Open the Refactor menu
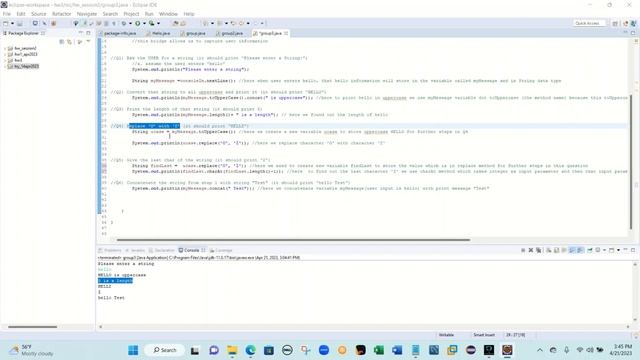The width and height of the screenshot is (640, 360). pos(61,14)
